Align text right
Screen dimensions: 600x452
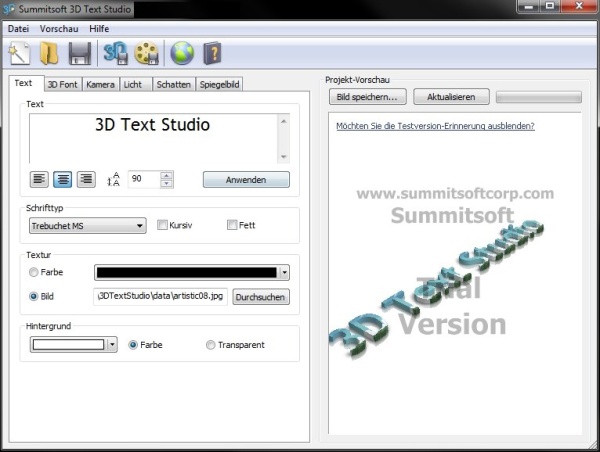(86, 179)
